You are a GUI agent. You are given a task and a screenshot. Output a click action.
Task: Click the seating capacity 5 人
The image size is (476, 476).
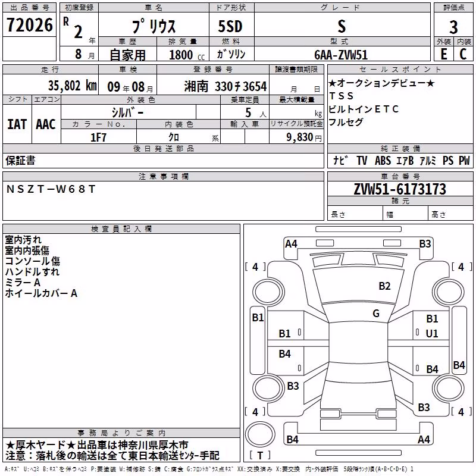[256, 112]
